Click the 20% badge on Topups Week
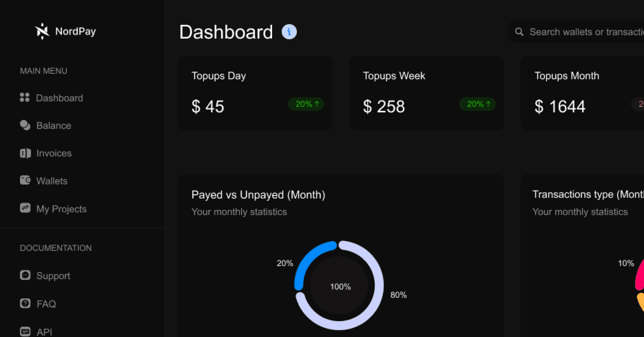The image size is (644, 337). [x=478, y=104]
